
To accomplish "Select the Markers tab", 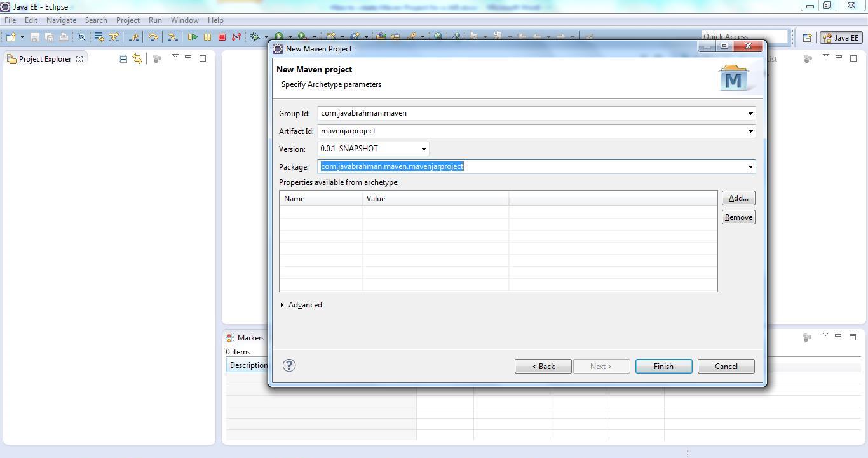I will (x=245, y=338).
